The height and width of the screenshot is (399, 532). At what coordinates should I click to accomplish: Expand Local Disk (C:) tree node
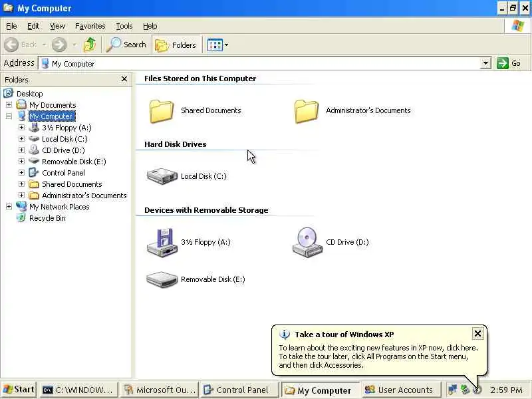click(x=21, y=139)
